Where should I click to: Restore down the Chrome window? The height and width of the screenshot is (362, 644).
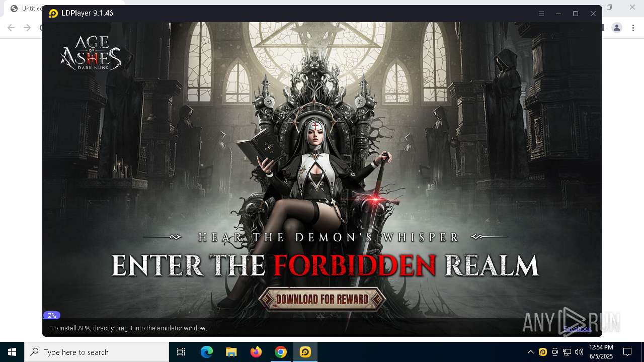609,7
